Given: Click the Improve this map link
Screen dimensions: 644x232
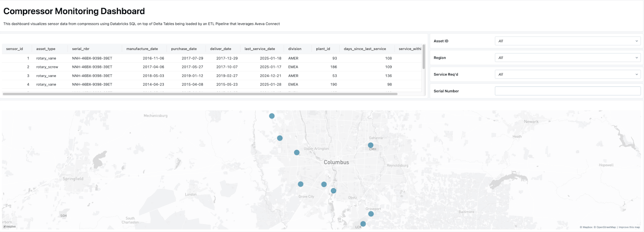Looking at the screenshot, I should [x=629, y=227].
